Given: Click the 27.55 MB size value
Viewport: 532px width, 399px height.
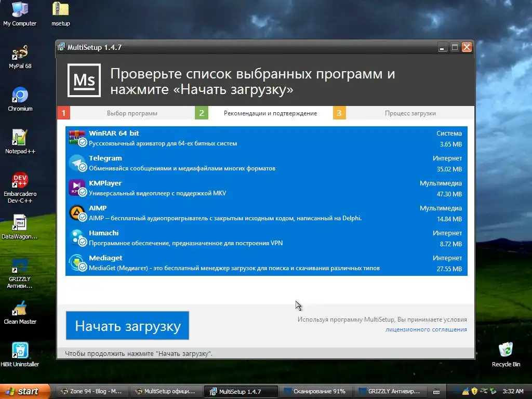Looking at the screenshot, I should (x=449, y=269).
